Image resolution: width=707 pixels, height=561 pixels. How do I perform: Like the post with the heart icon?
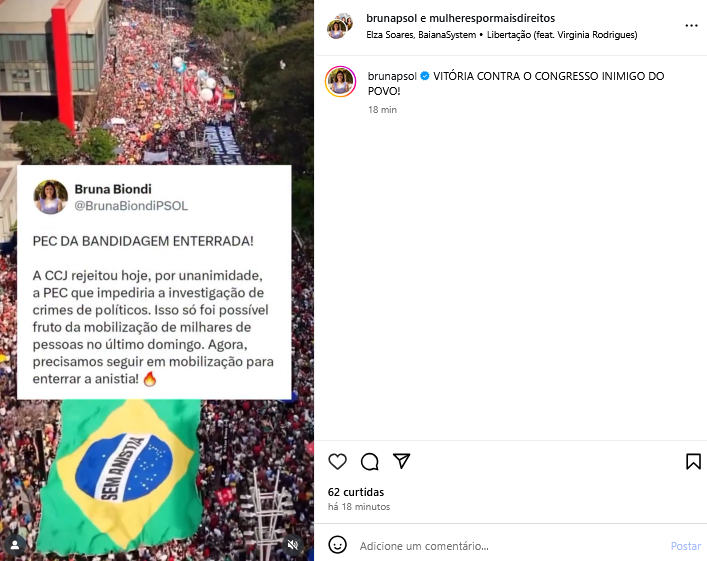(337, 461)
